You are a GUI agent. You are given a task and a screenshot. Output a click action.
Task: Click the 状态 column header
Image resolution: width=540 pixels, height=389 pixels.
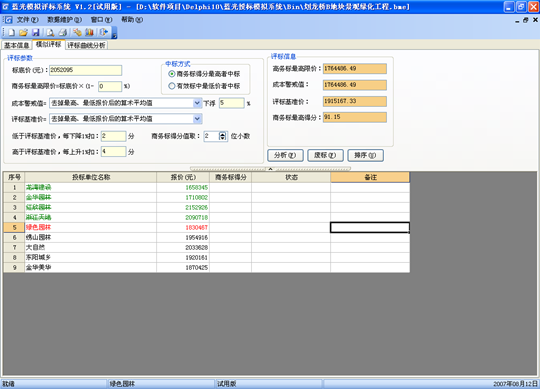click(291, 177)
